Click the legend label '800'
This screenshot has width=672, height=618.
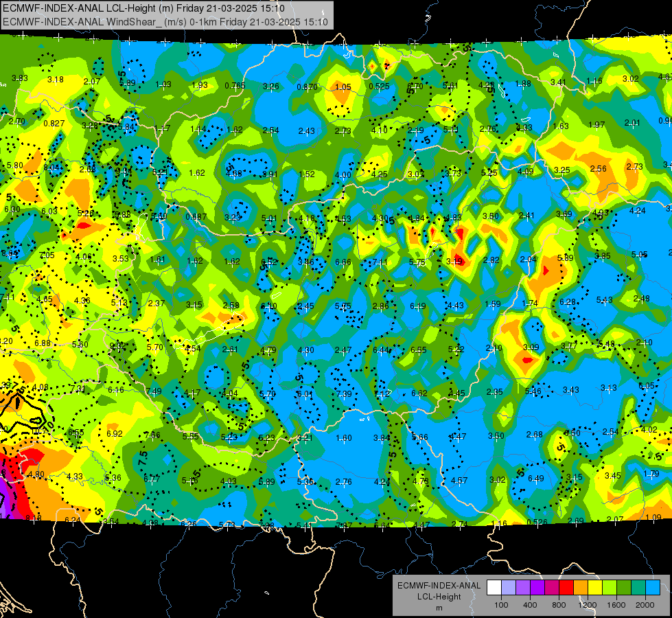(559, 605)
